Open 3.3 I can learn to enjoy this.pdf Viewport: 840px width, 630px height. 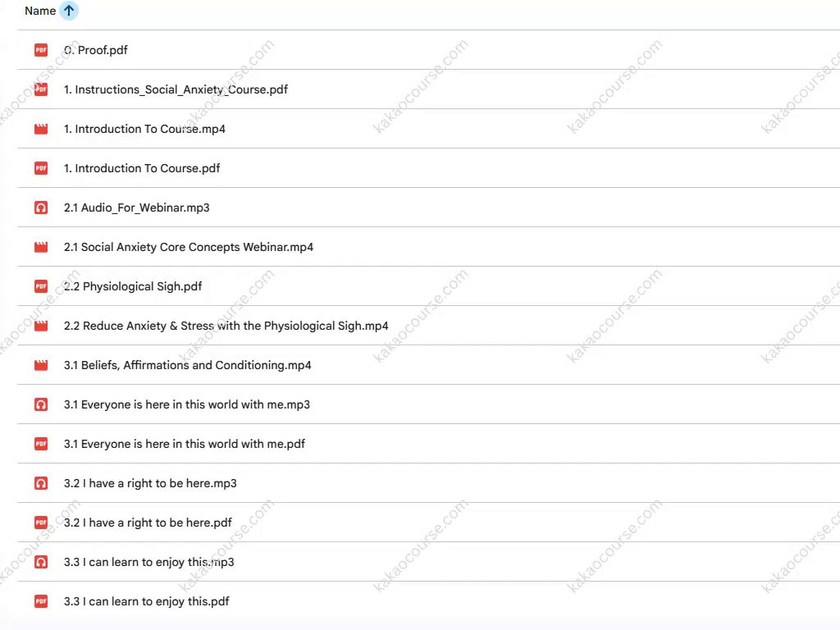coord(146,601)
